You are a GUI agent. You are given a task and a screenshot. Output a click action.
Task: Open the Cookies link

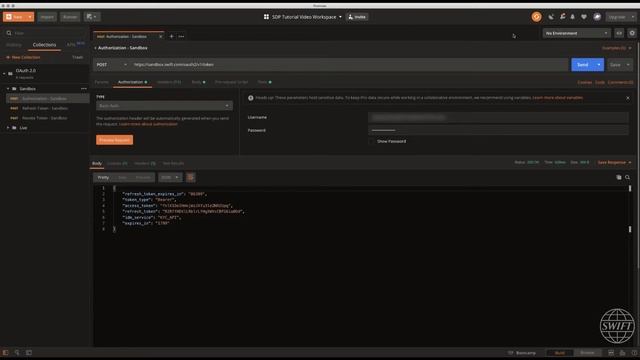(x=584, y=82)
